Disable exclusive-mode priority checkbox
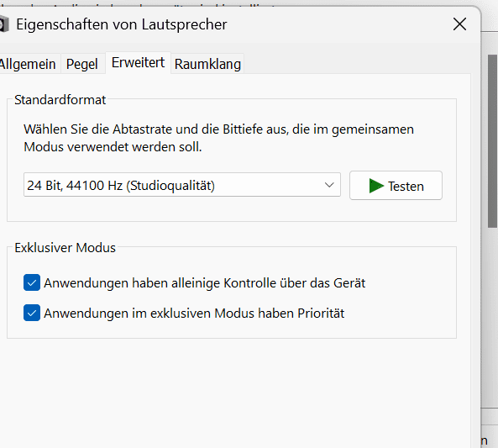This screenshot has height=448, width=498. point(32,313)
